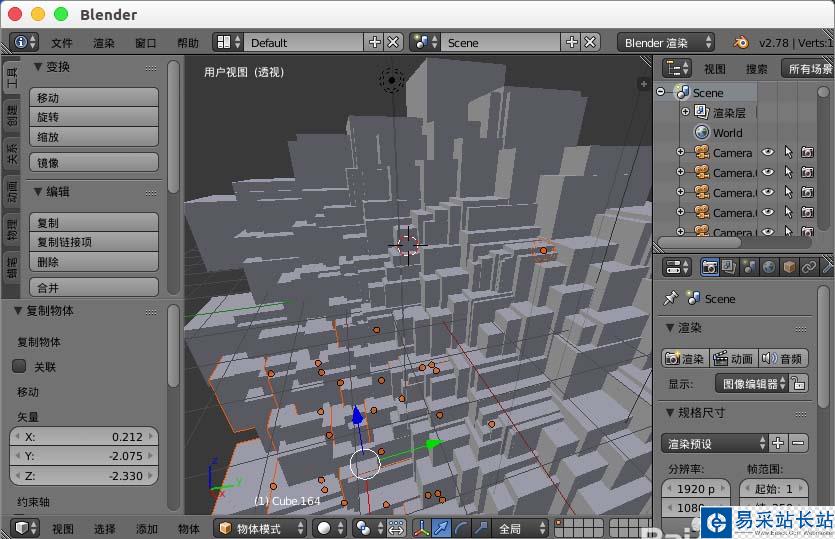Open the Outliner editor type selector

point(676,68)
